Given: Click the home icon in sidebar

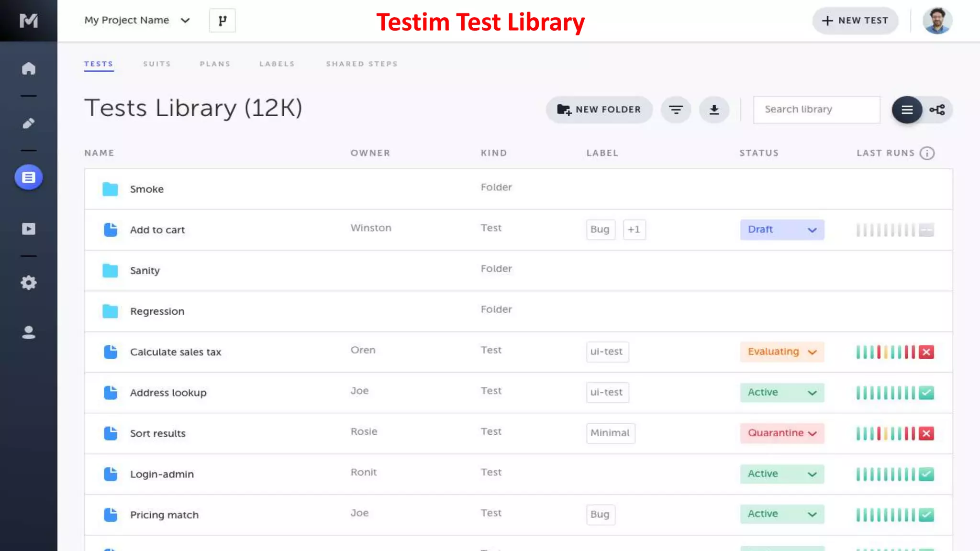Looking at the screenshot, I should point(29,68).
